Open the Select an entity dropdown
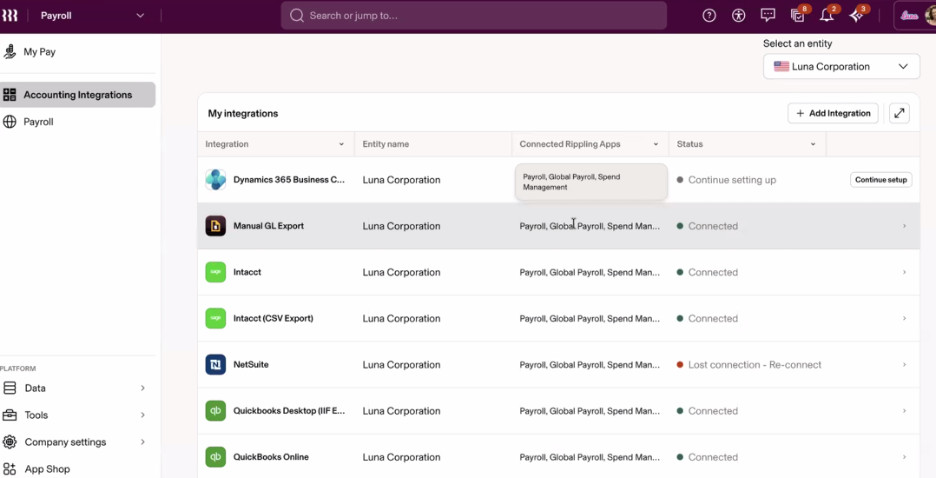The width and height of the screenshot is (936, 478). point(841,67)
